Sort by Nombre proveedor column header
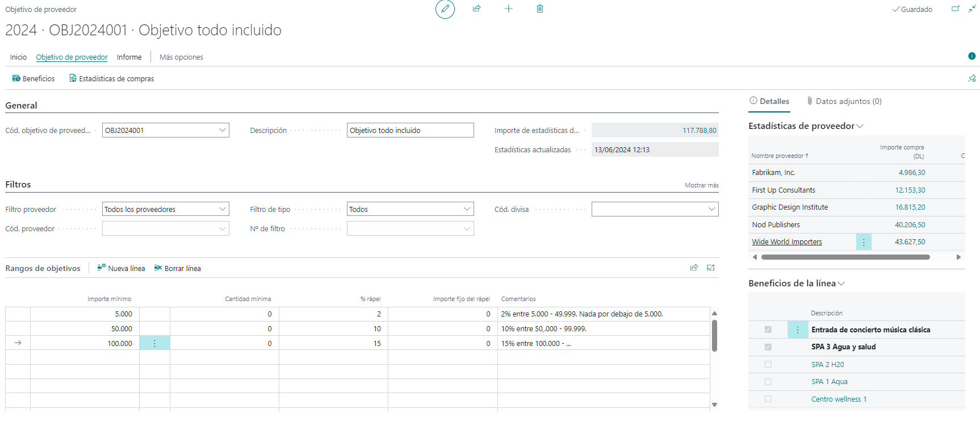 (780, 156)
